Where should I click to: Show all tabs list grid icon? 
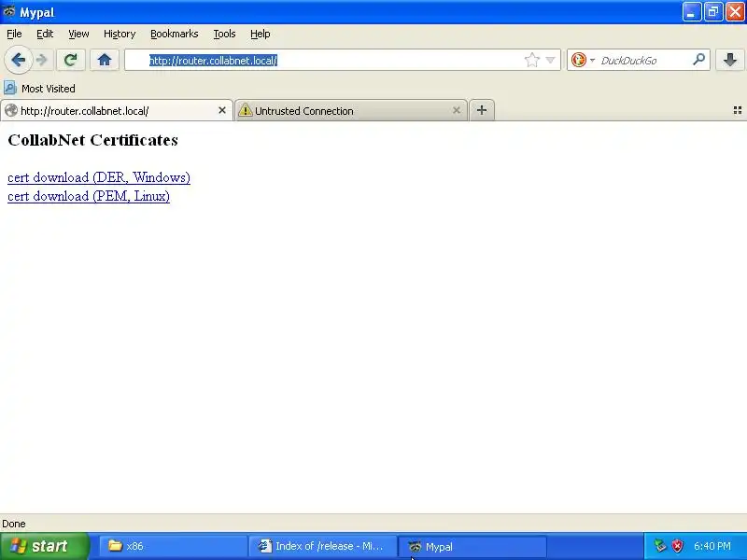737,110
